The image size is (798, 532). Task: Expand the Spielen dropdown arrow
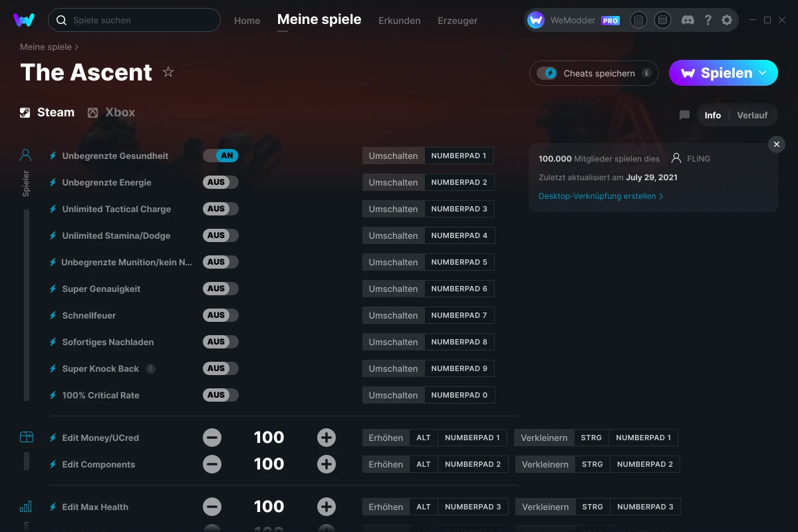763,72
